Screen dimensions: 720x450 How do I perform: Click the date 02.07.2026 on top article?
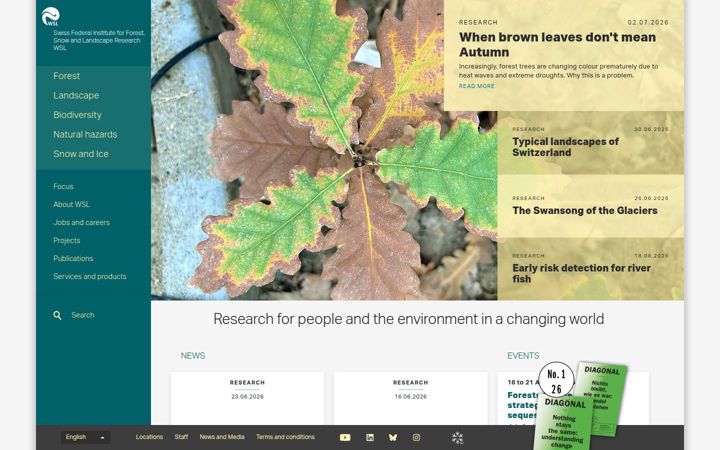pos(648,22)
